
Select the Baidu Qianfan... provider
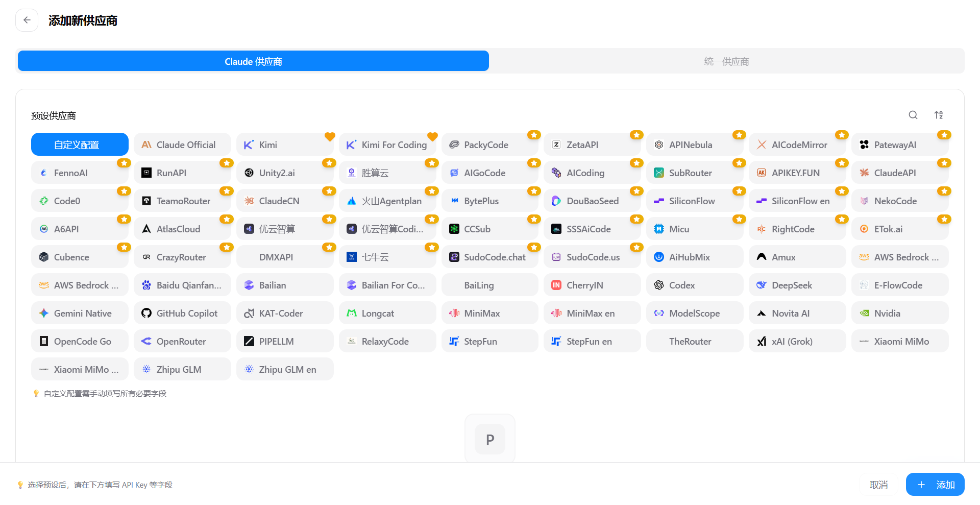click(x=182, y=285)
